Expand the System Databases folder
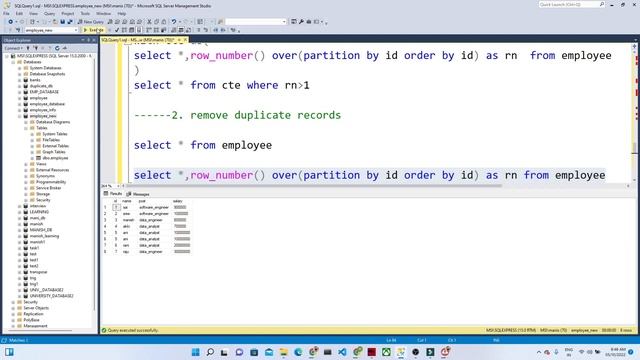 coord(19,68)
